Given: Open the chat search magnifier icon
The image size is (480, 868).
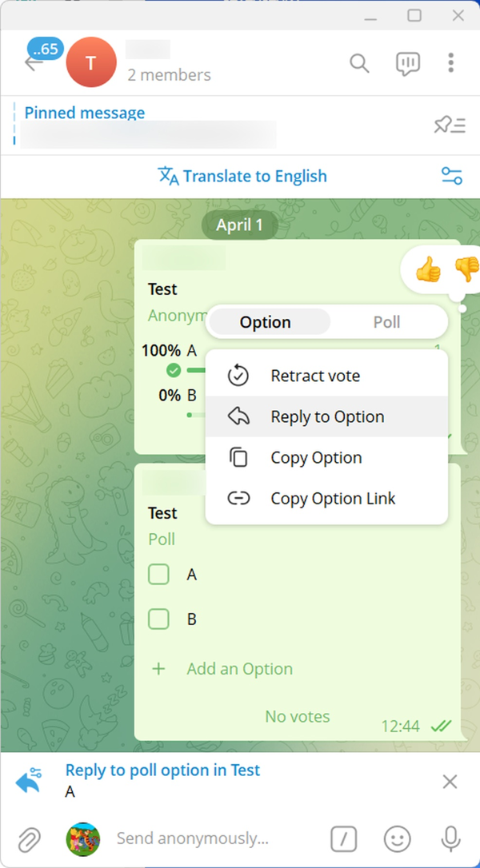Looking at the screenshot, I should (359, 63).
